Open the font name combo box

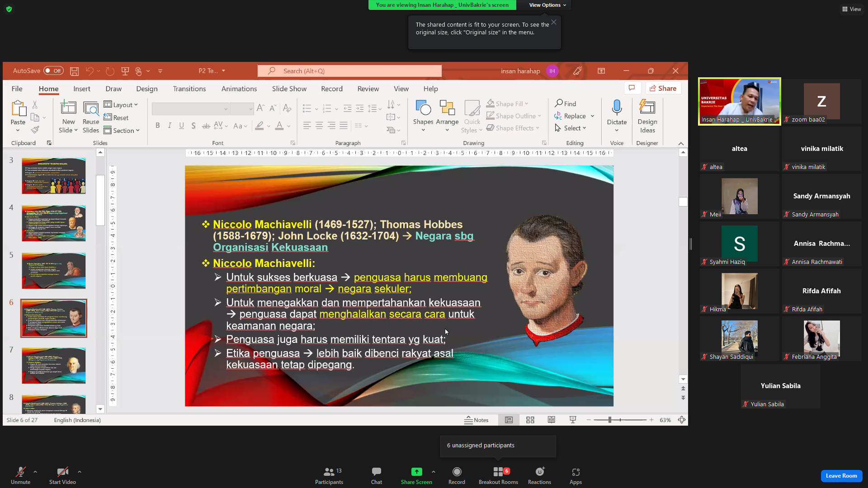pyautogui.click(x=190, y=109)
